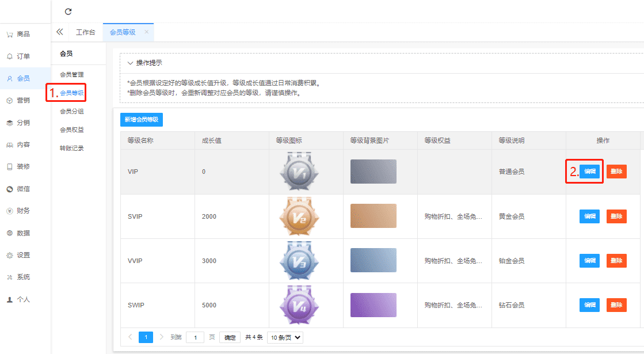
Task: Close the 会员等级 tab
Action: (x=146, y=32)
